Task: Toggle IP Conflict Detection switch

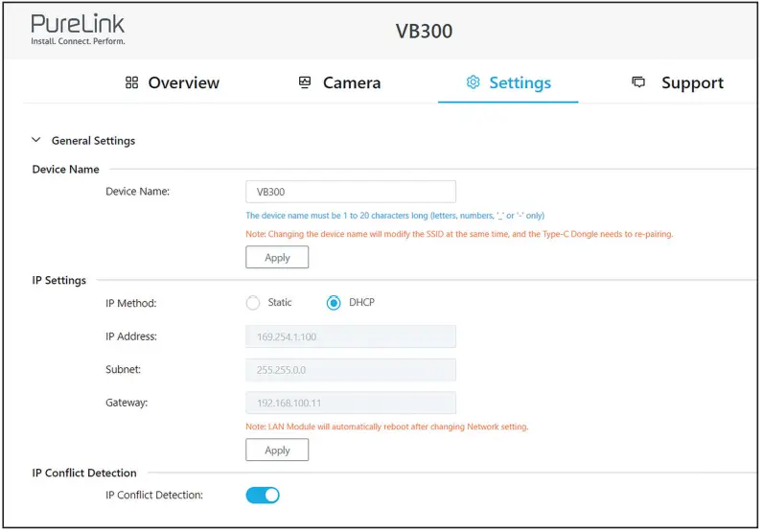Action: point(263,496)
